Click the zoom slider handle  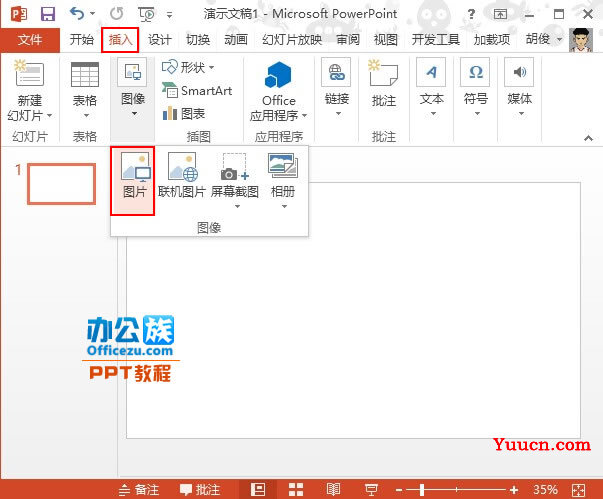click(x=422, y=490)
